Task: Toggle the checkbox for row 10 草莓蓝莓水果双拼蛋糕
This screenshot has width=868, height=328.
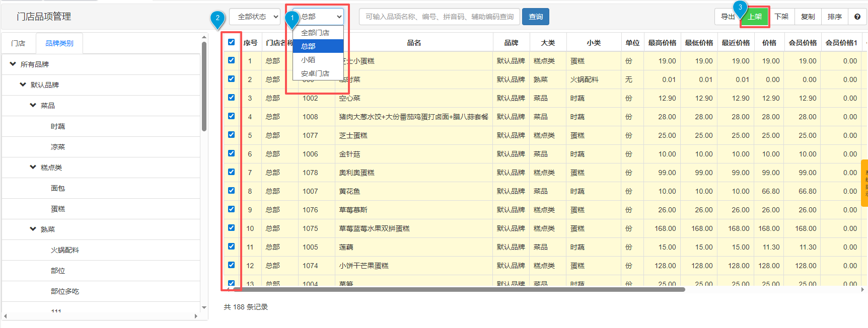Action: tap(231, 228)
